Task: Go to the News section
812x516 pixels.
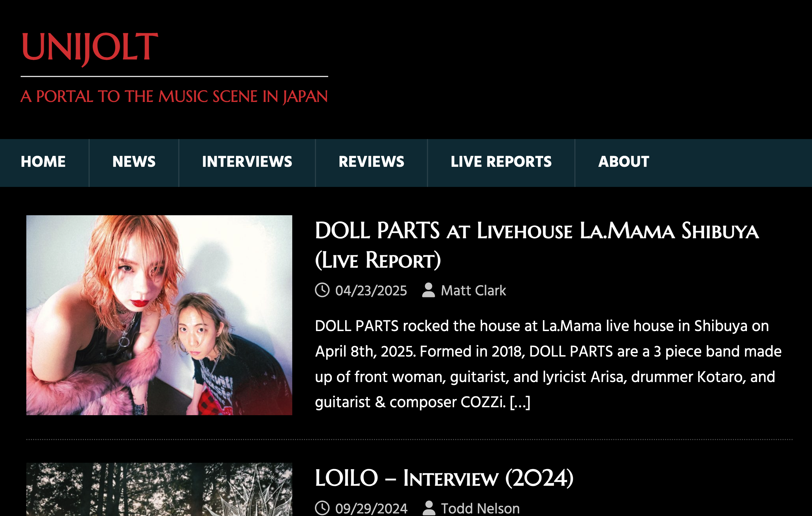Action: click(134, 162)
